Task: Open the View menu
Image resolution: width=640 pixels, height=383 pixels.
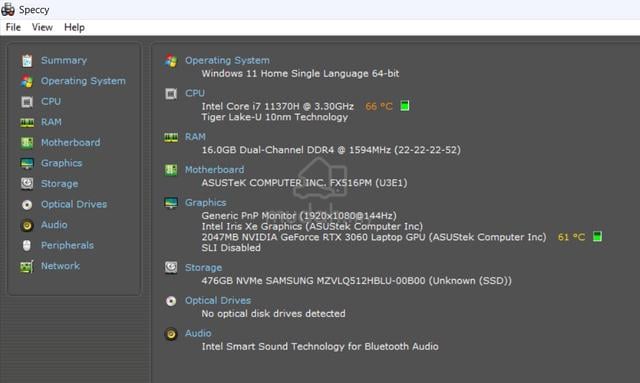Action: point(42,27)
